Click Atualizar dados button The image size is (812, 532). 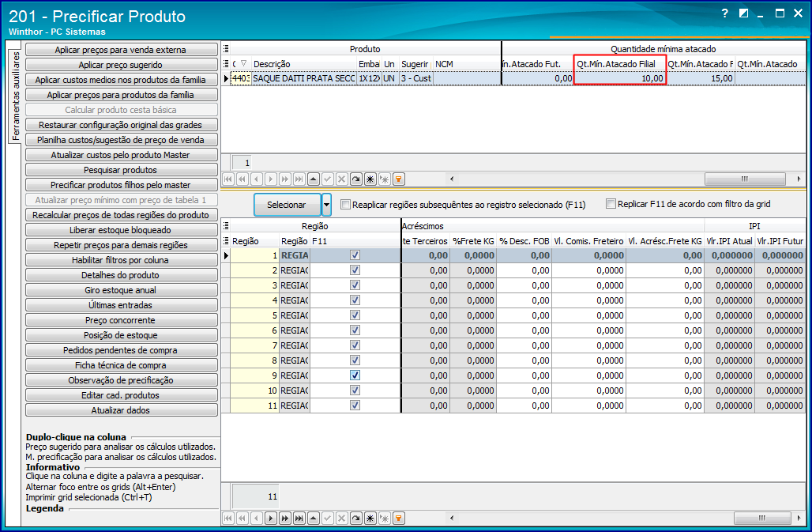pos(121,410)
